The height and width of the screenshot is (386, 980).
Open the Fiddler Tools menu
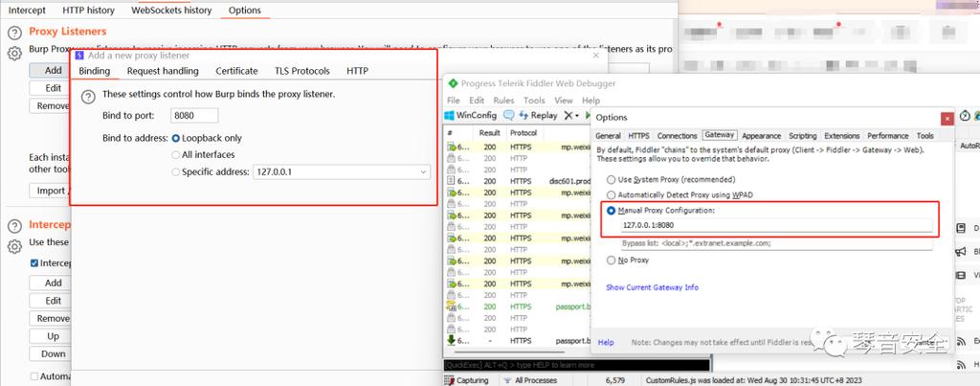pos(534,101)
